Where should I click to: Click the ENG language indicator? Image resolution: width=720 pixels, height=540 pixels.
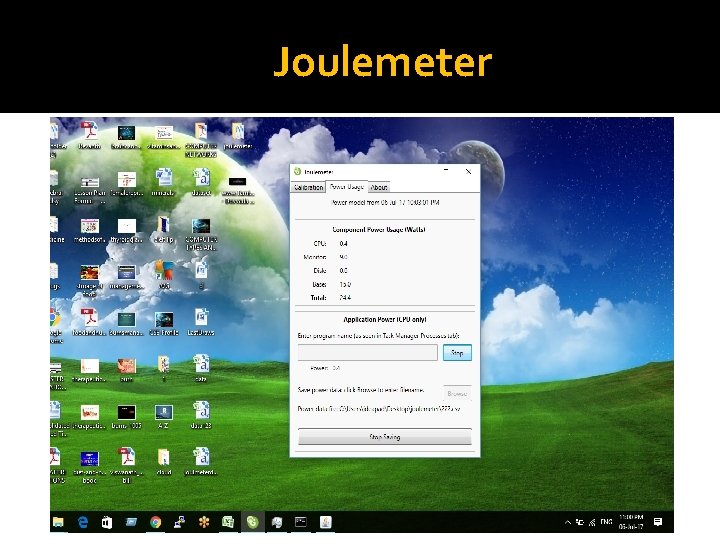[x=607, y=522]
